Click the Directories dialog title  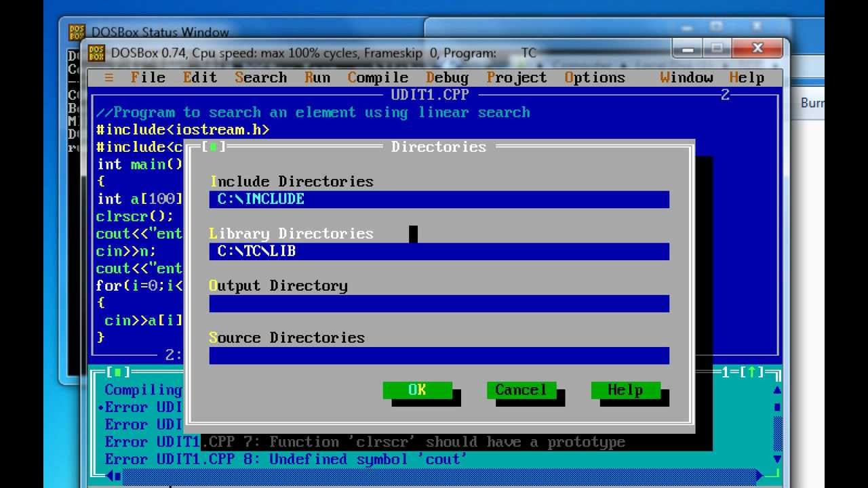pyautogui.click(x=439, y=147)
